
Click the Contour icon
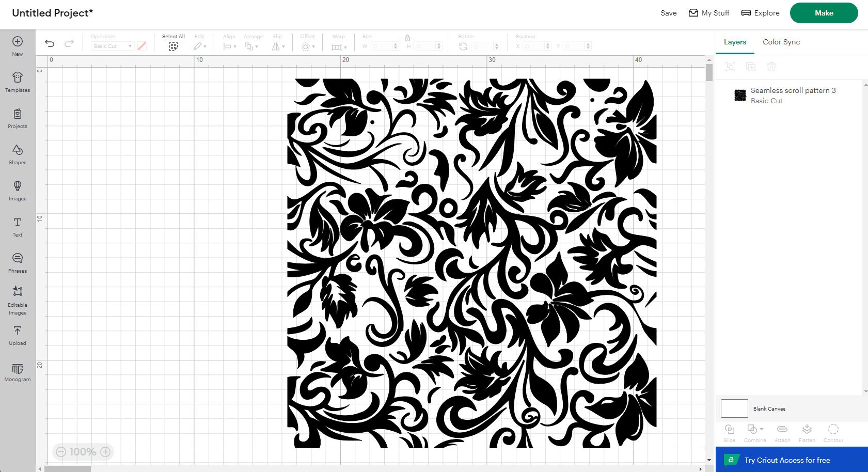(x=833, y=432)
